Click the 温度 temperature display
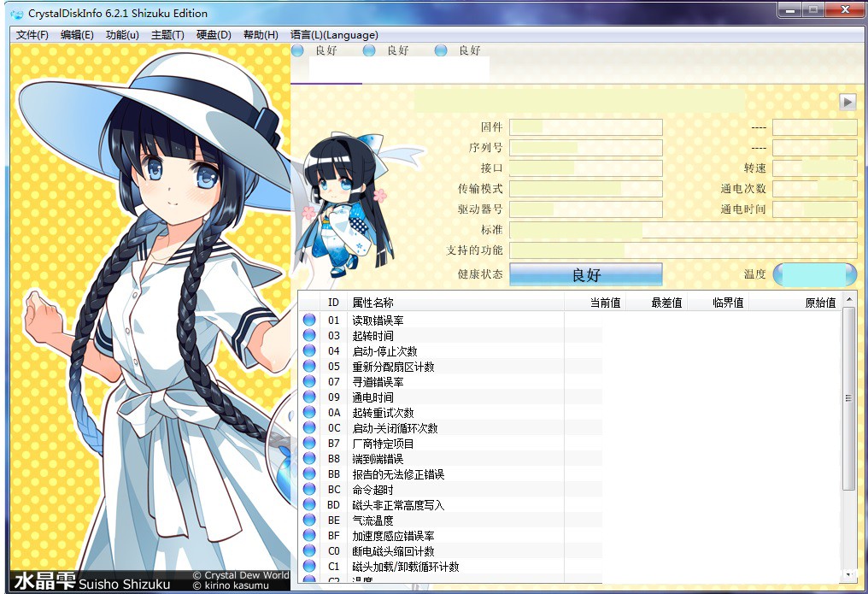Image resolution: width=868 pixels, height=594 pixels. (x=814, y=274)
